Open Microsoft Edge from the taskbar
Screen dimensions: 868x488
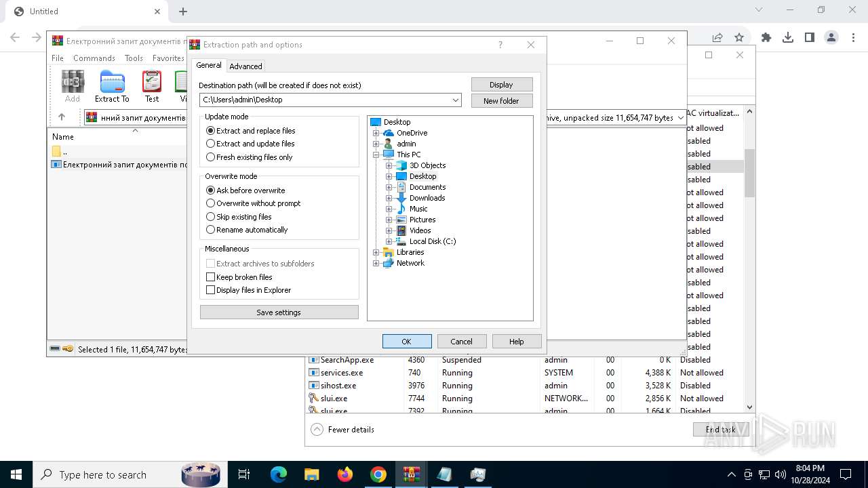click(279, 474)
